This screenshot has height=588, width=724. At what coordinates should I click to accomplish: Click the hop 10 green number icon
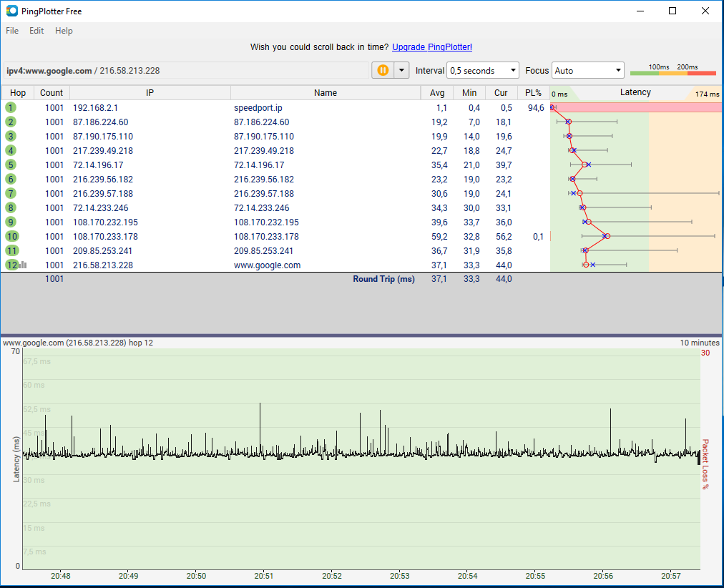[11, 236]
